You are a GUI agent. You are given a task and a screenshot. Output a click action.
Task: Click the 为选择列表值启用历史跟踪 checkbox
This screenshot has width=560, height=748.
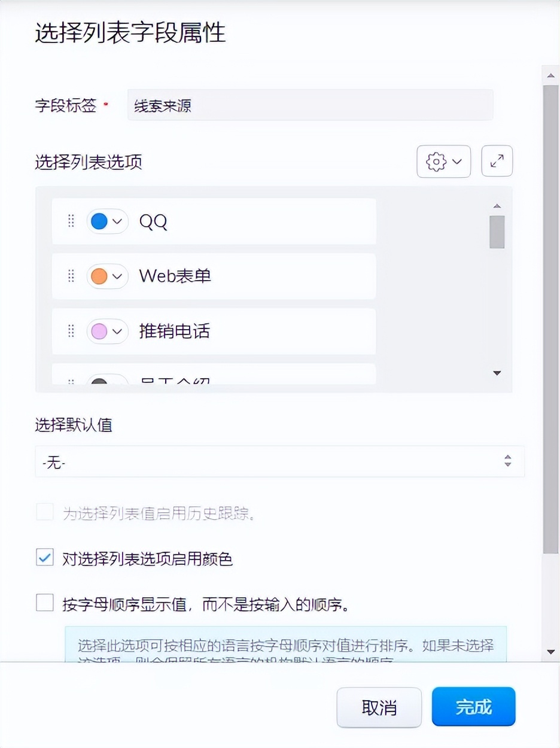tap(44, 512)
